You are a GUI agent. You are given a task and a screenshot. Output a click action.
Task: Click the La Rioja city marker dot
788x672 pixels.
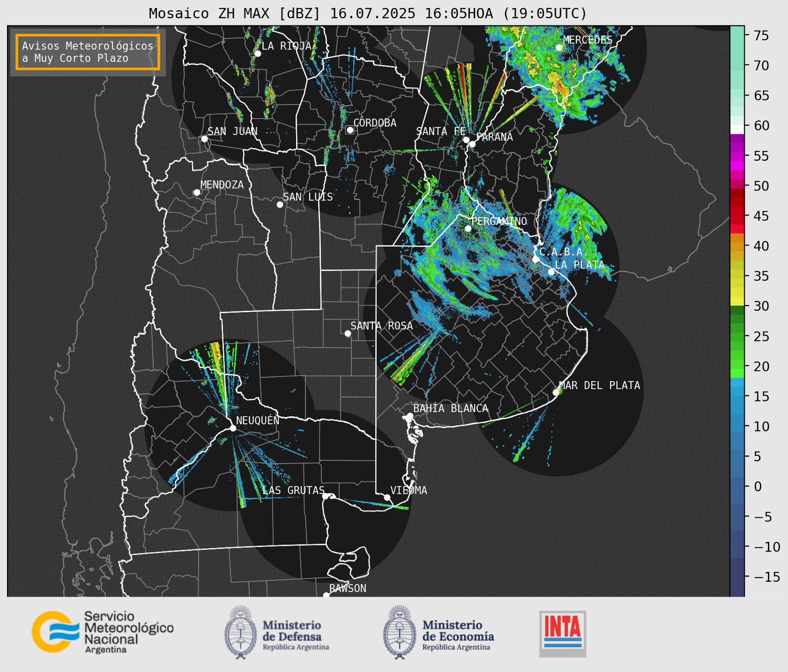click(257, 54)
